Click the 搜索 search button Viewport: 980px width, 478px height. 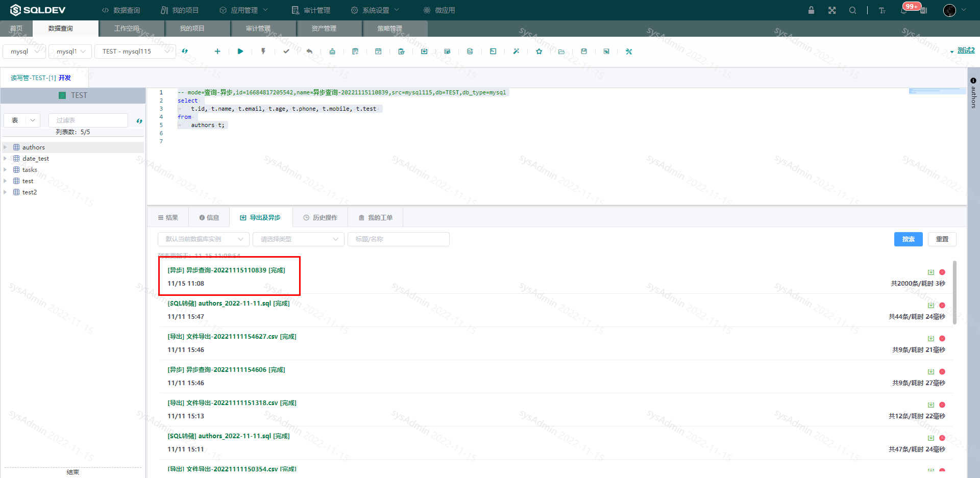coord(909,239)
